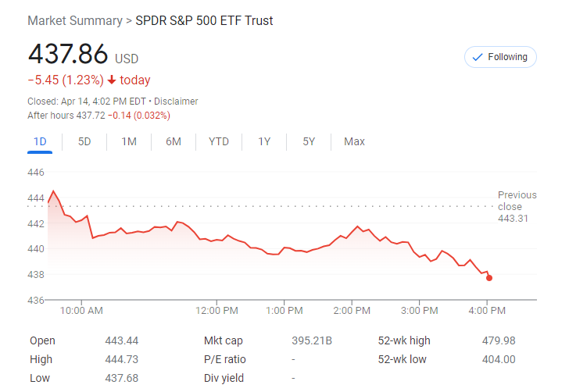Click the red down arrow icon
The image size is (569, 392).
(112, 80)
